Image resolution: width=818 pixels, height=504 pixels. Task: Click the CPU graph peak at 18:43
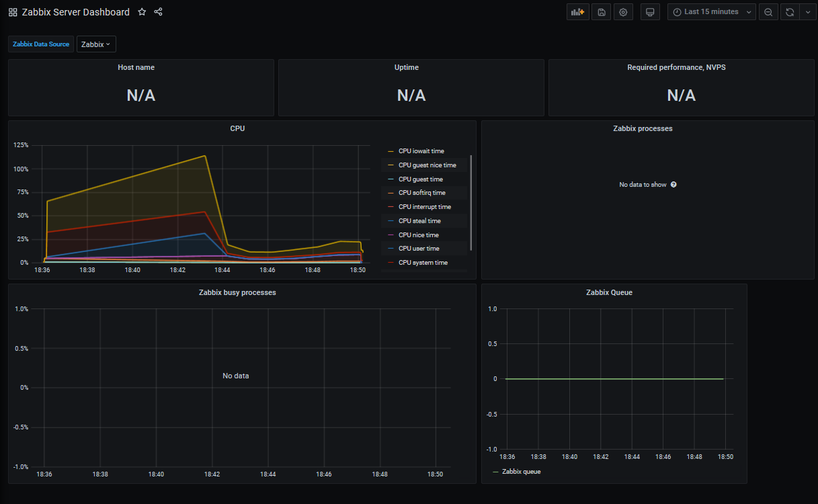click(204, 156)
